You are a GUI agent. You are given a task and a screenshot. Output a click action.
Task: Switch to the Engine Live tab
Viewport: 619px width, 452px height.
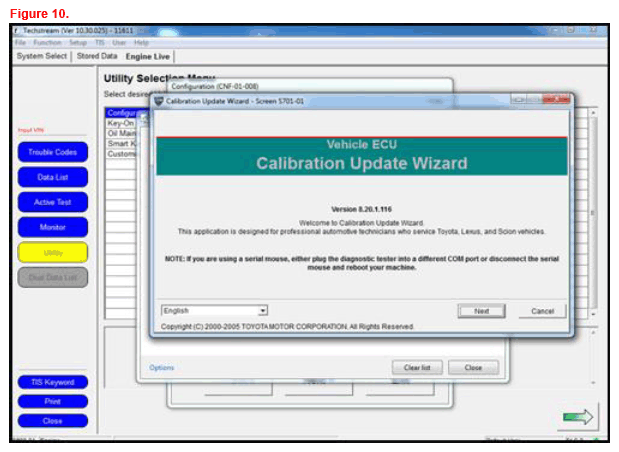point(148,56)
